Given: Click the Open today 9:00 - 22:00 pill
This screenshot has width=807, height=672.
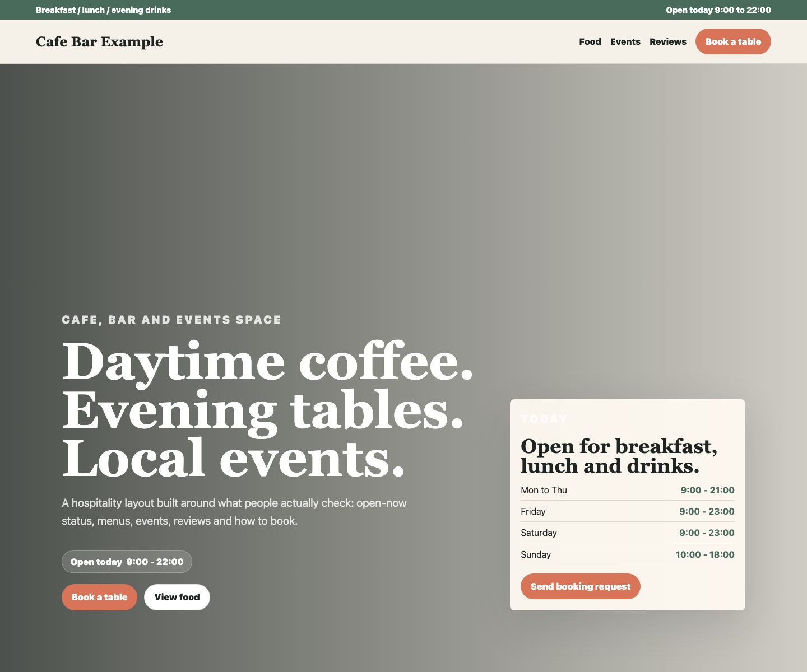Looking at the screenshot, I should tap(127, 562).
